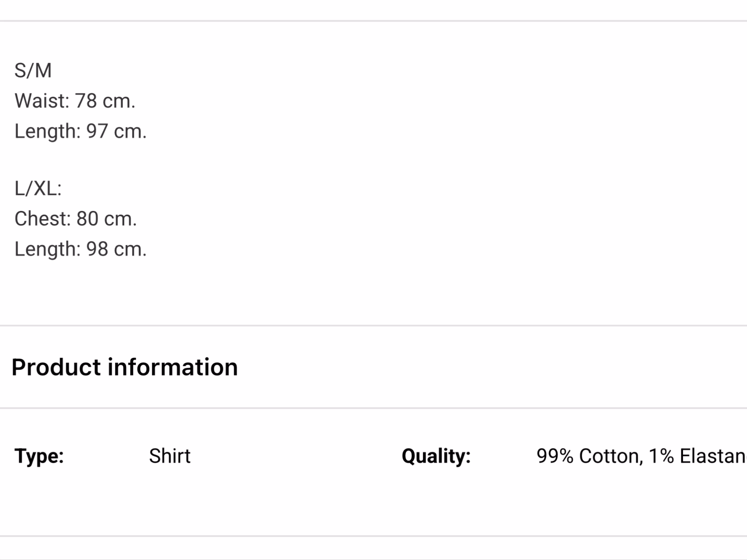Screen dimensions: 747x560
Task: Click the S/M size heading
Action: tap(33, 71)
